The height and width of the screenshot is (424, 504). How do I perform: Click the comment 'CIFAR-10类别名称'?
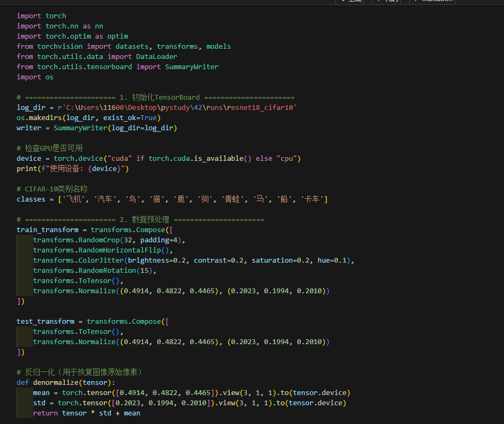coord(56,189)
